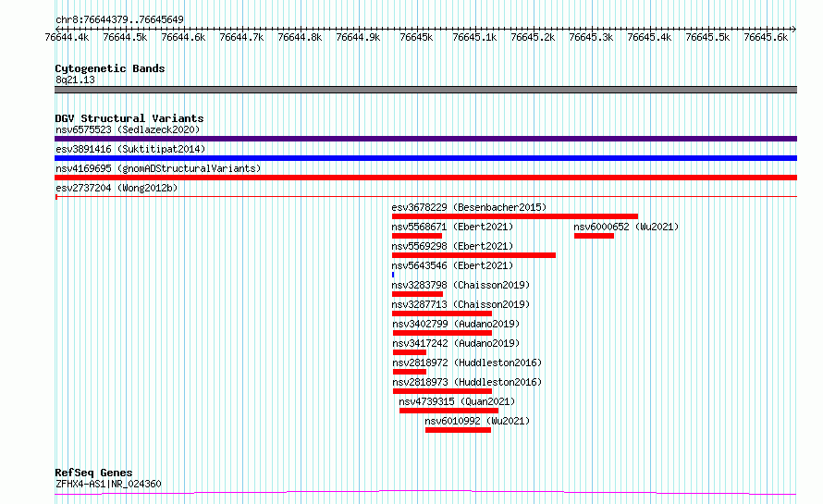Click the nsv4169695 gnomAD structural variant bar
This screenshot has height=504, width=823.
tap(425, 178)
